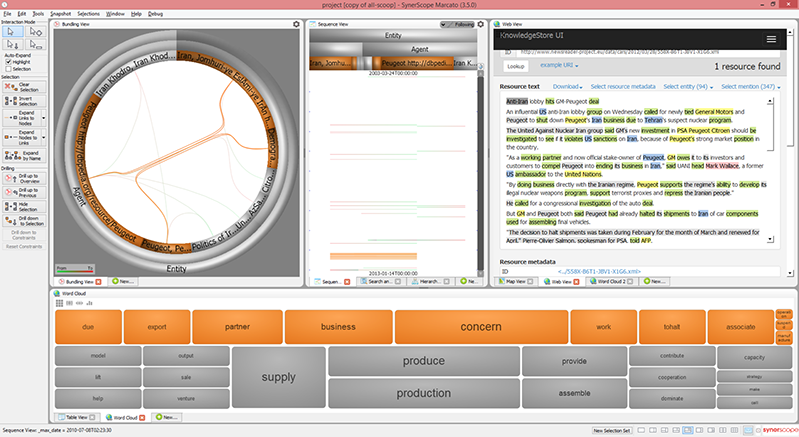Close the Sequence view tab

pyautogui.click(x=347, y=282)
